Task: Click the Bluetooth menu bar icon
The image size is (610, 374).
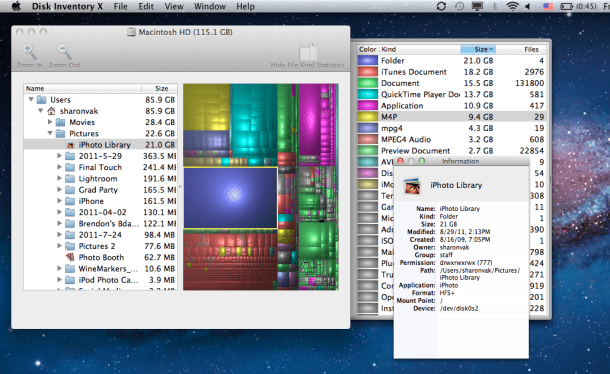Action: pos(495,6)
